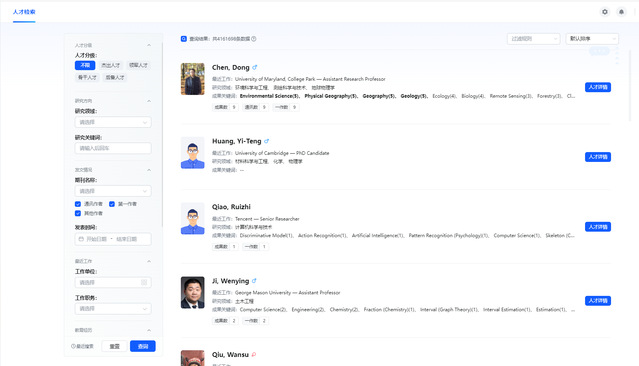639x366 pixels.
Task: Open 人才详情 for Chen, Dong
Action: 598,87
